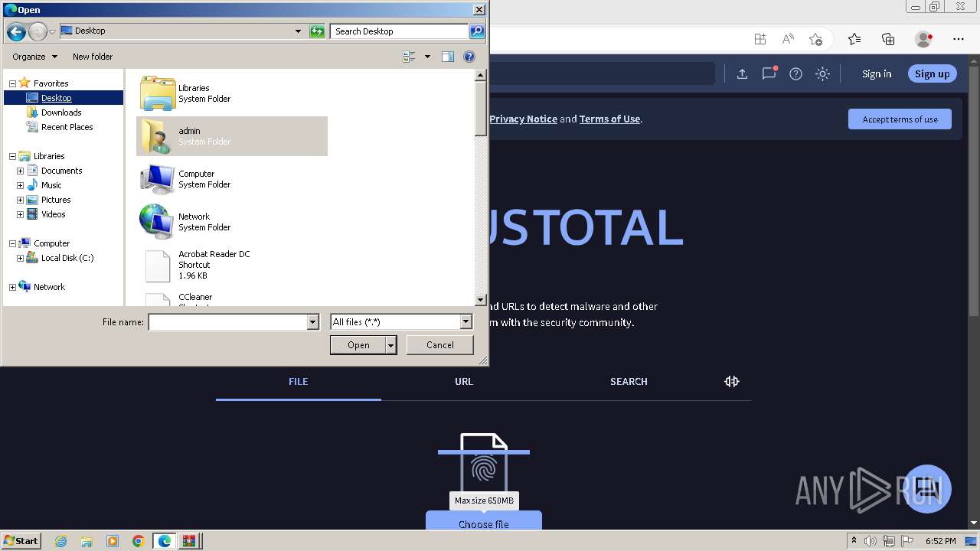980x551 pixels.
Task: Click the Sign in link
Action: pyautogui.click(x=877, y=73)
